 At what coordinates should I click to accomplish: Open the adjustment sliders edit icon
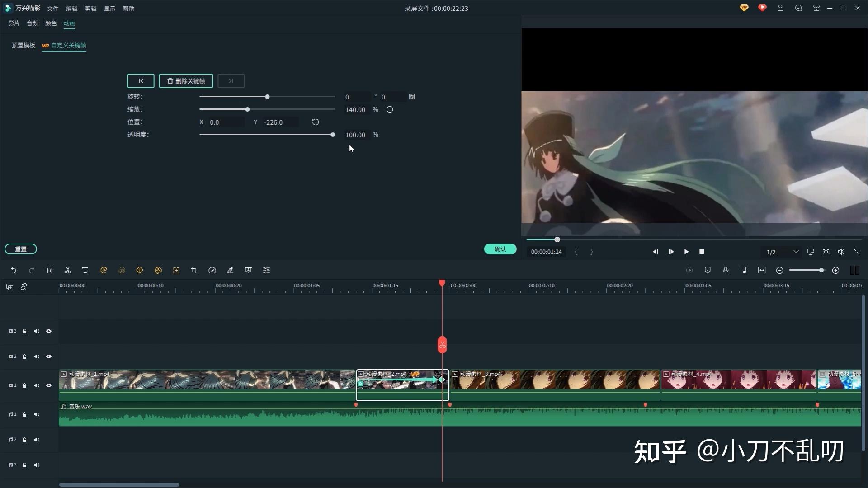266,270
